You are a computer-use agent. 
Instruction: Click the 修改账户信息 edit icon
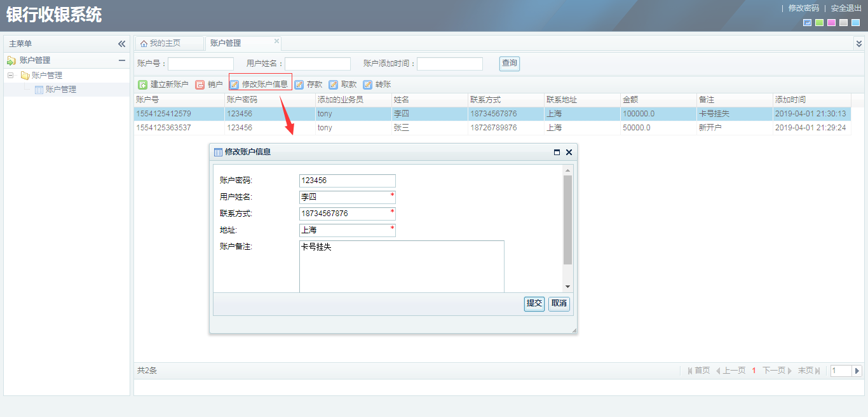[234, 85]
